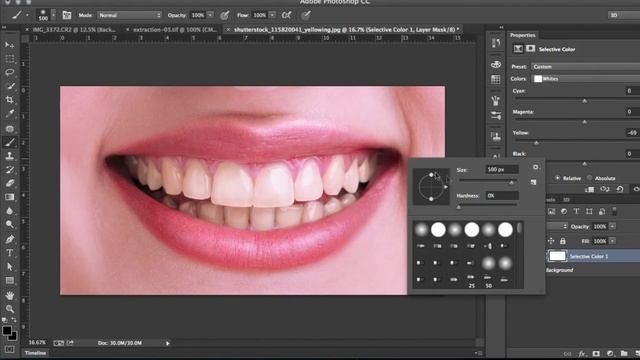Viewport: 640px width, 360px height.
Task: Click the Cyan slider handle
Action: point(584,100)
